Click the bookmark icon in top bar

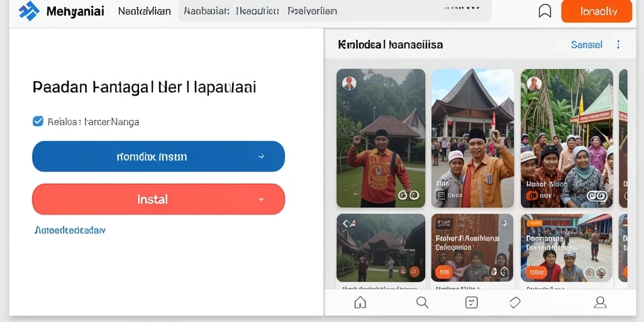pos(545,11)
